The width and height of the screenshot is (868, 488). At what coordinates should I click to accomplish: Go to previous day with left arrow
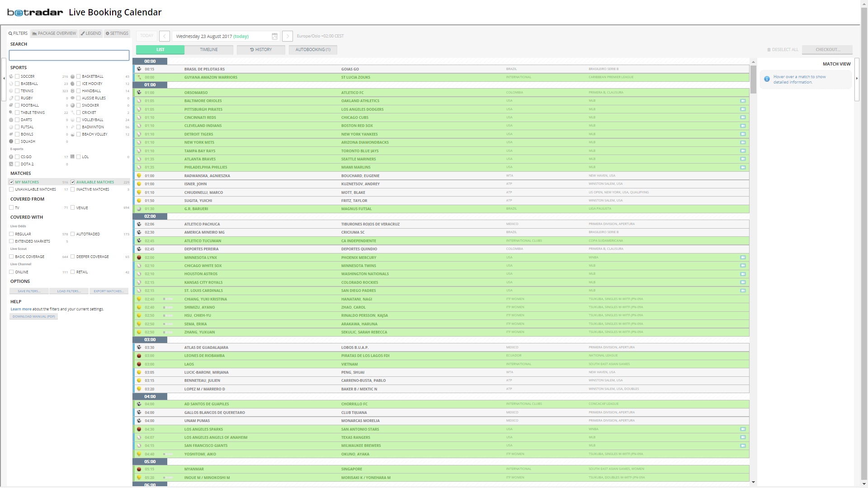165,36
